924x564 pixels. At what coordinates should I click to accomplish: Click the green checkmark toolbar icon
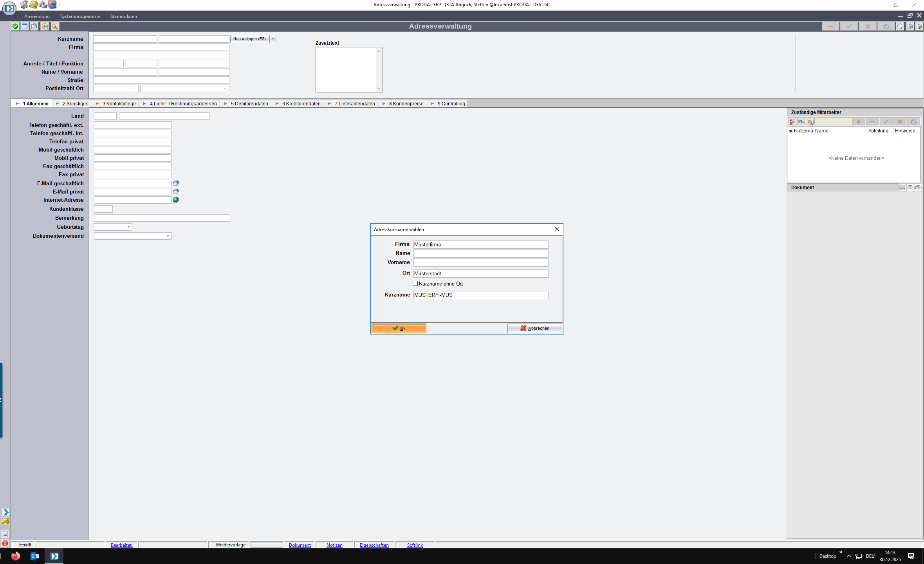coord(15,26)
